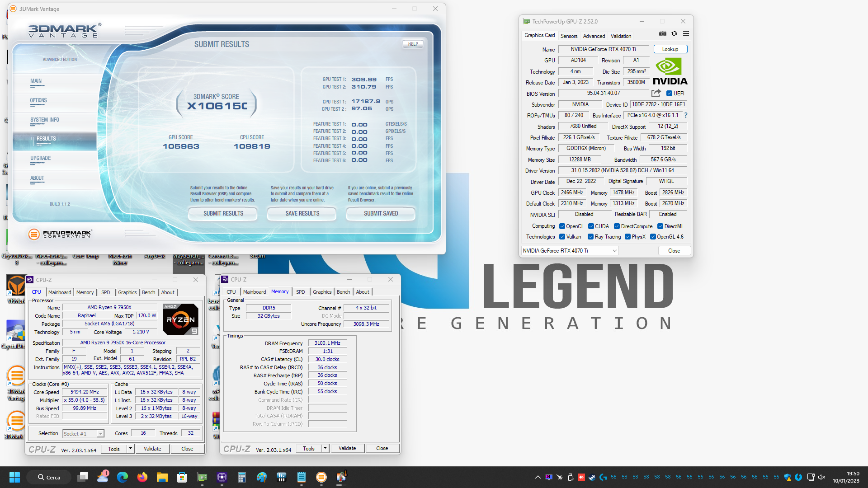Open Paint from the taskbar
Viewport: 868px width, 488px height.
pyautogui.click(x=261, y=477)
